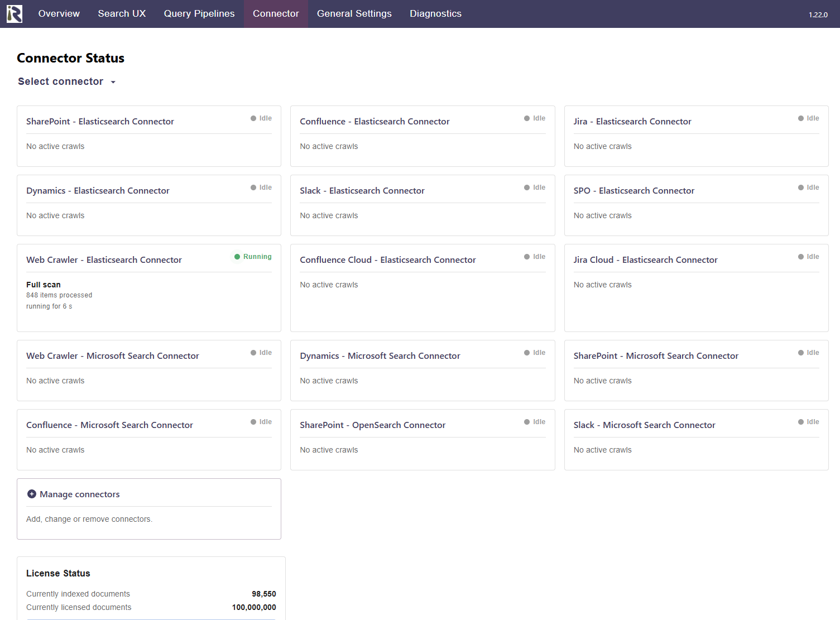Open Web Crawler - Elasticsearch Connector
840x620 pixels.
[104, 260]
